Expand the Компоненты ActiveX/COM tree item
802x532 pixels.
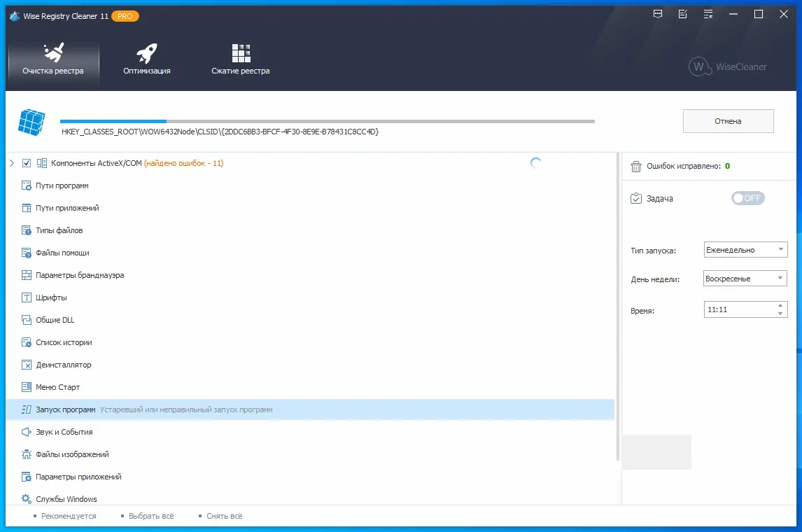pos(12,162)
